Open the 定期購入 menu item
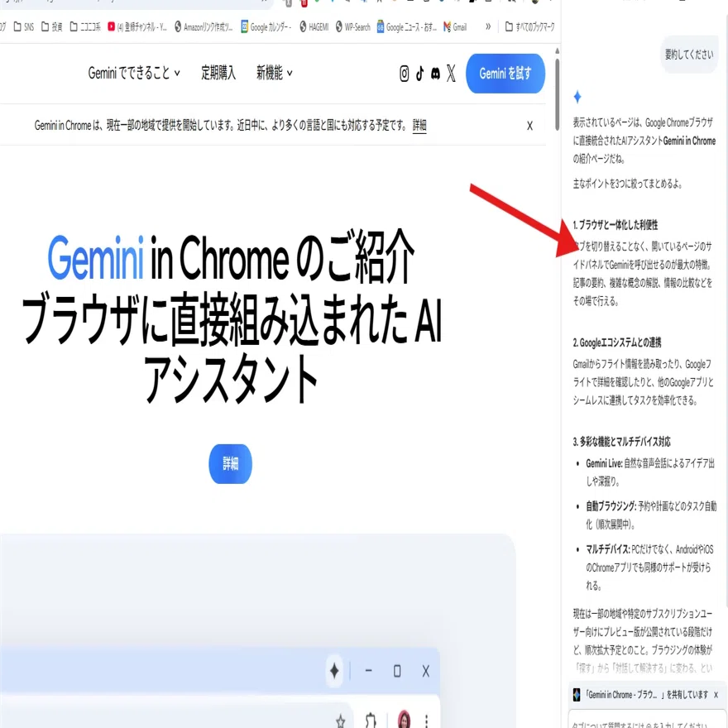728x728 pixels. (x=218, y=73)
